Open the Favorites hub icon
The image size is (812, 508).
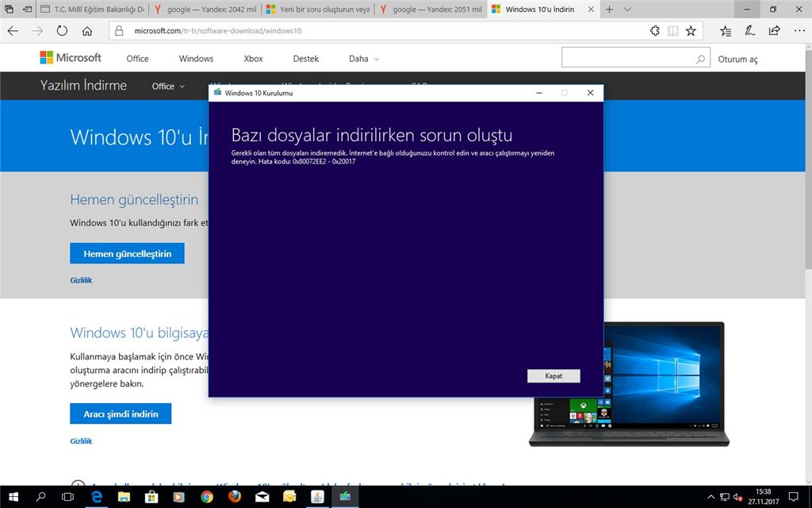tap(726, 31)
